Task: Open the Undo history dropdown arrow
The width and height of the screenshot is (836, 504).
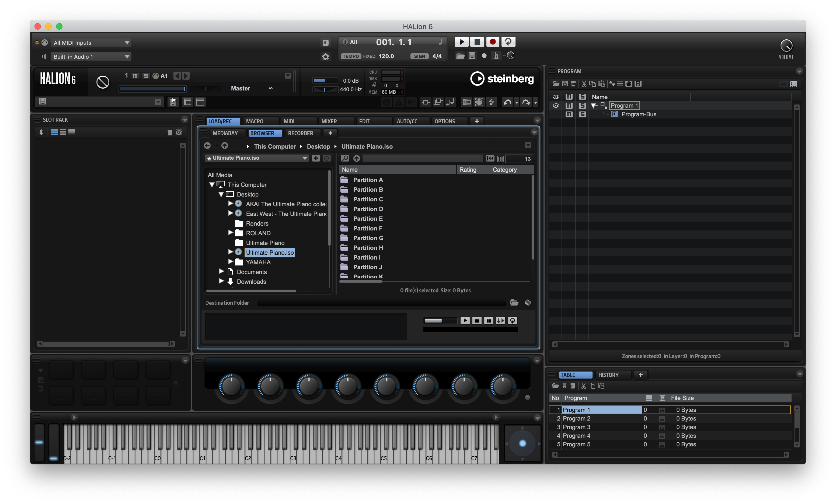Action: pyautogui.click(x=516, y=102)
